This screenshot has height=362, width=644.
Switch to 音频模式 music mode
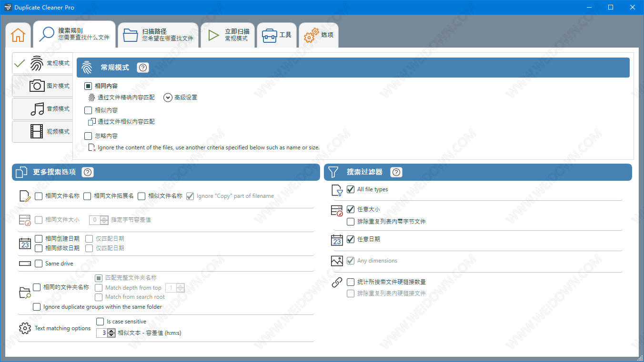[x=43, y=109]
